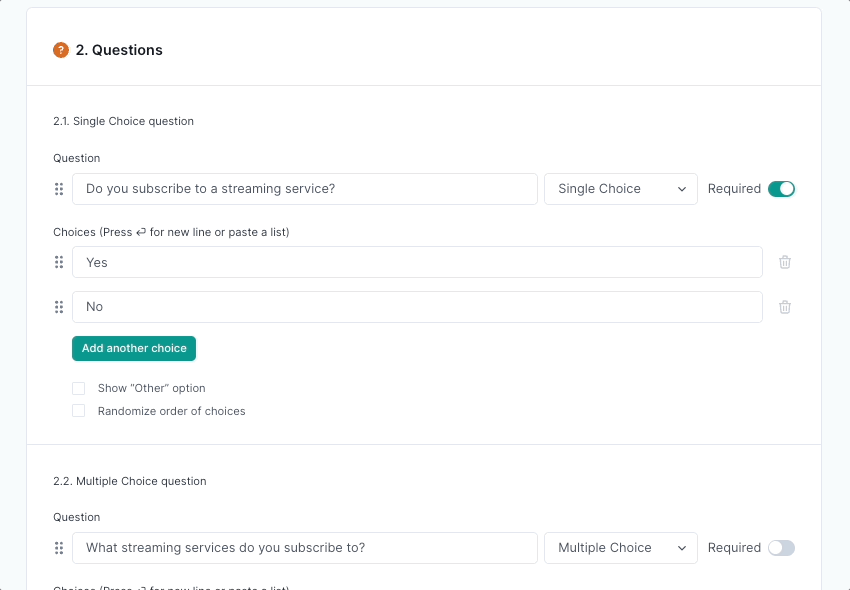Screen dimensions: 850x590
Task: Delete the Yes choice with trash icon
Action: pos(785,262)
